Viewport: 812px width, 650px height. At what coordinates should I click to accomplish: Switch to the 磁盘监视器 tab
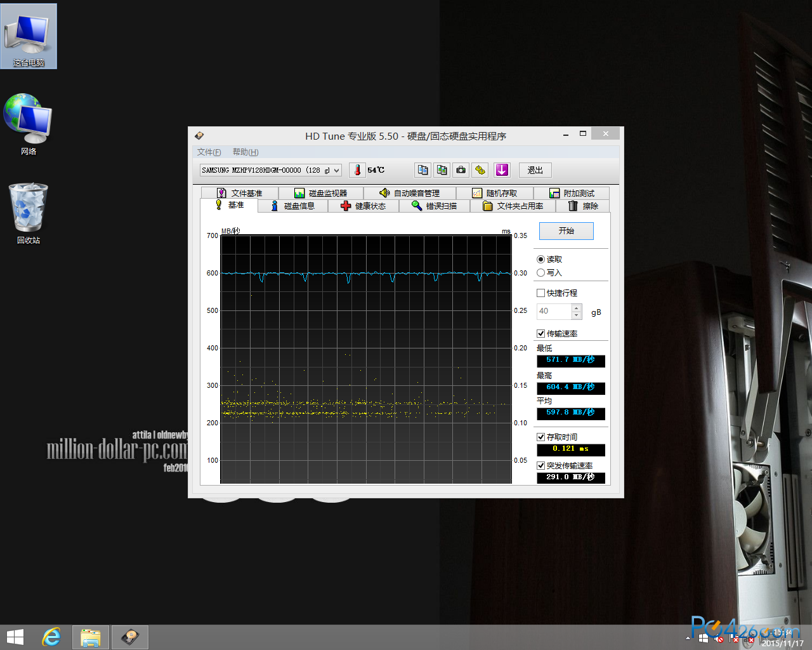click(321, 193)
